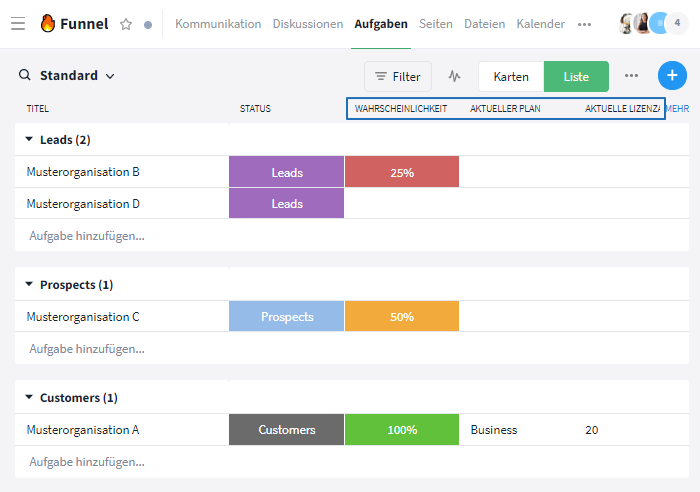Change Prospects status of Musterorganisation C
Screen dimensions: 700x492
pos(287,316)
